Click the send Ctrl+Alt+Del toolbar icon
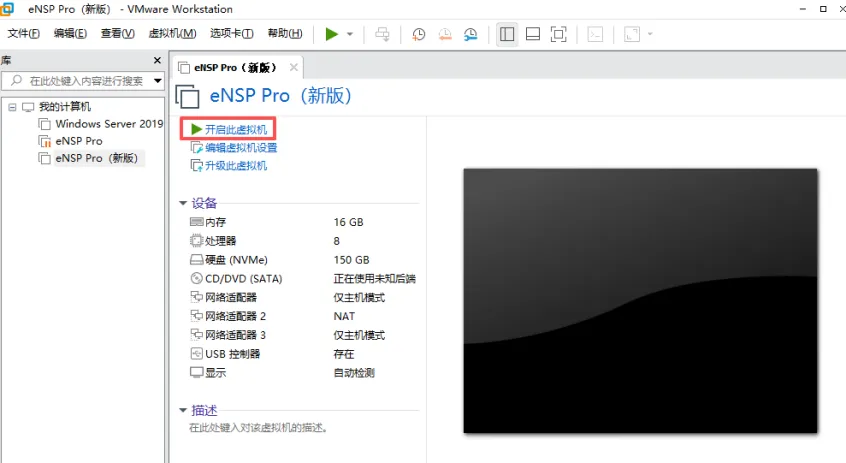Viewport: 846px width, 463px height. coord(382,35)
